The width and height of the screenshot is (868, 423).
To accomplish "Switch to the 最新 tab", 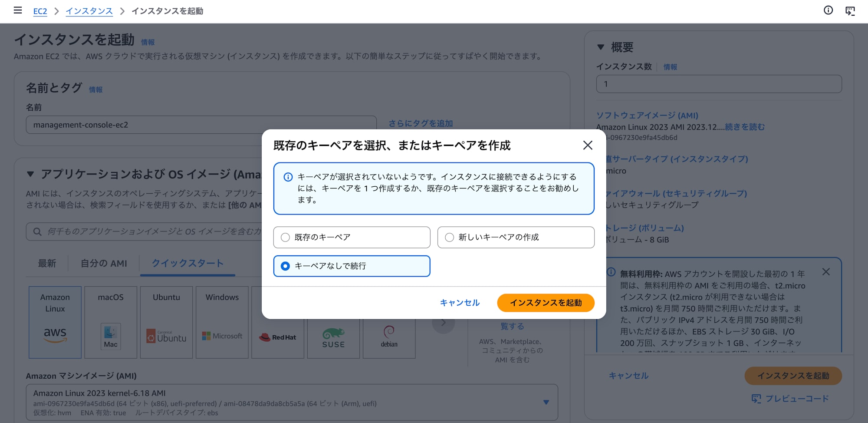I will pyautogui.click(x=47, y=263).
